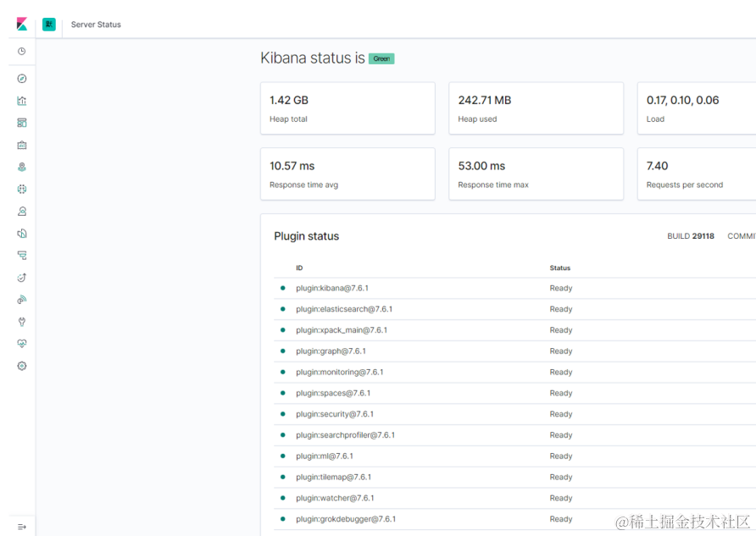Screen dimensions: 756x536
Task: Select the plugin:graph@7.6.1 row
Action: (515, 351)
